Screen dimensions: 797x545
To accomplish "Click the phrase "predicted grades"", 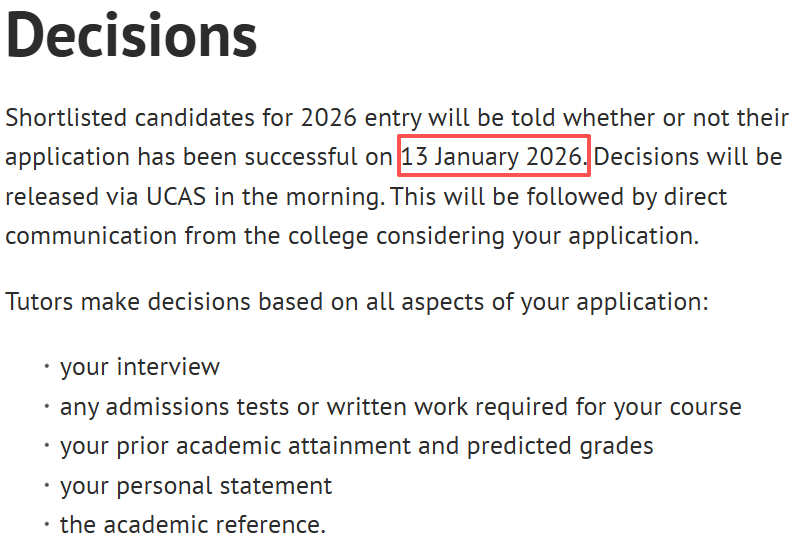I will pyautogui.click(x=560, y=446).
